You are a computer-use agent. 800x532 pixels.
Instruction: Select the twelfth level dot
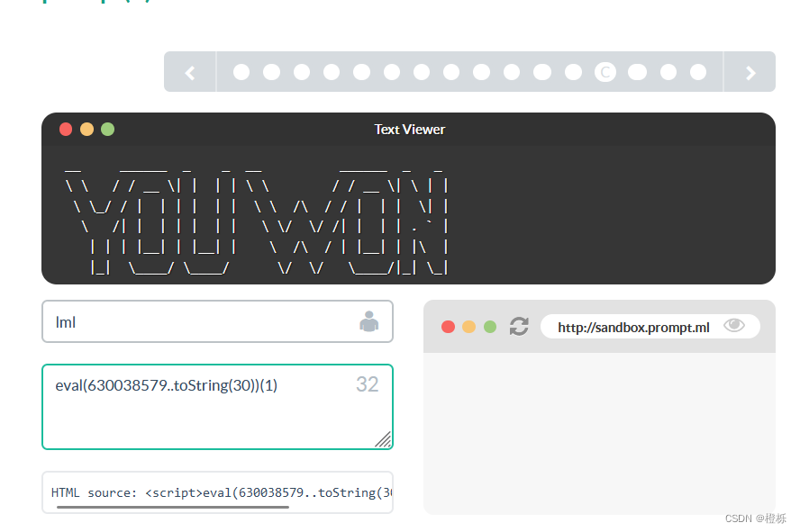pyautogui.click(x=574, y=72)
